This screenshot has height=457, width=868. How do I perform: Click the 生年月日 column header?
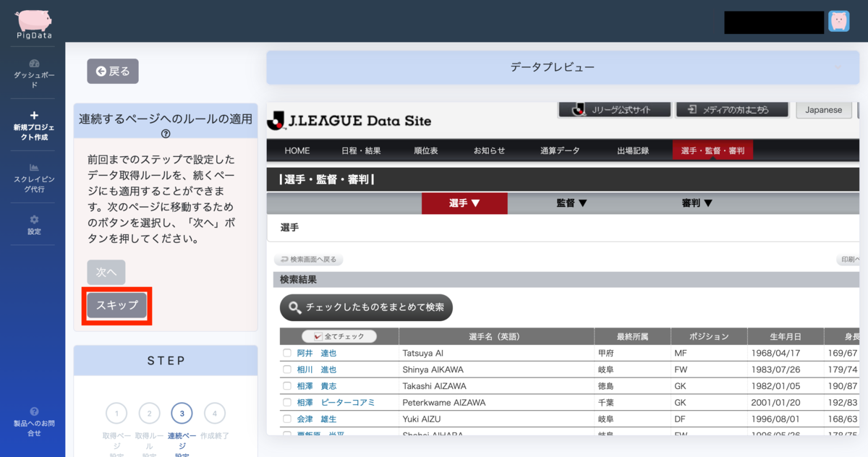click(x=786, y=336)
